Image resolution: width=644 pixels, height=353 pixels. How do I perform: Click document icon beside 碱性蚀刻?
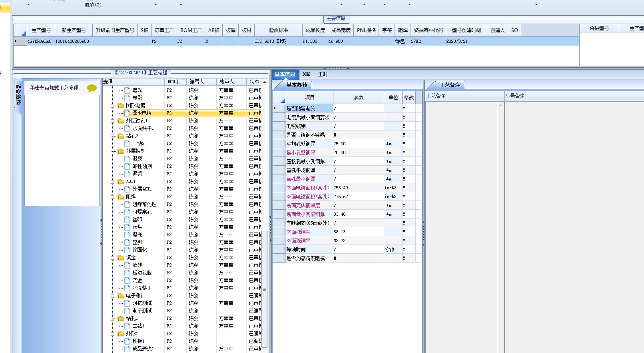(x=127, y=166)
